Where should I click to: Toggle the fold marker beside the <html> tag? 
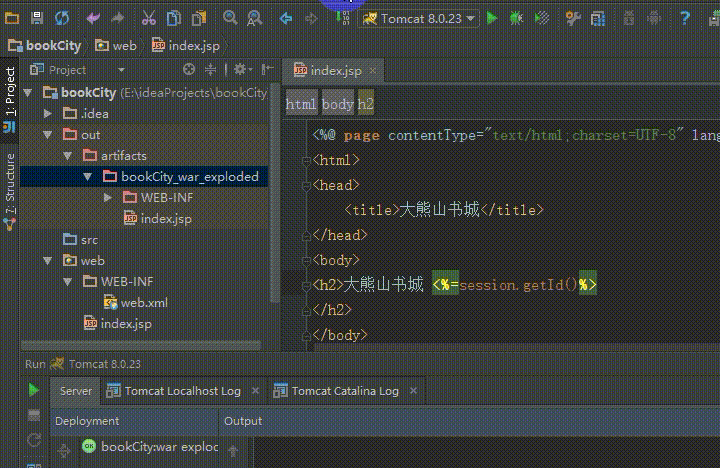(306, 161)
